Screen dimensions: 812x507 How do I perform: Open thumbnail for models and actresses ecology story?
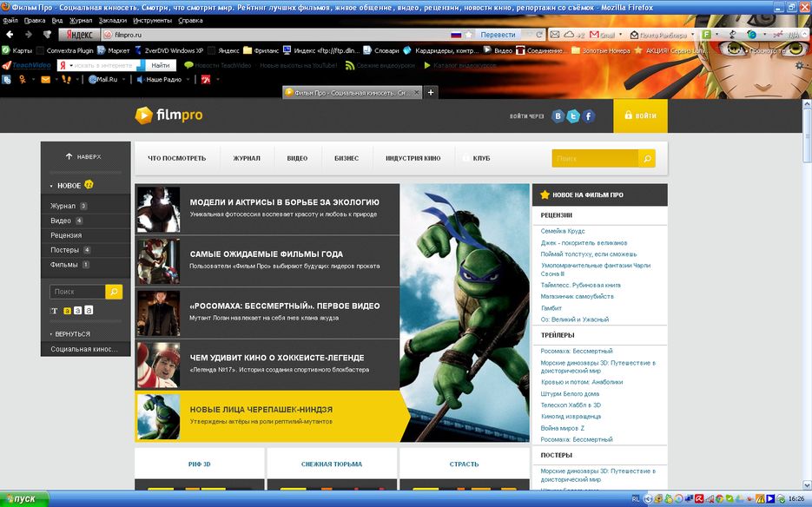(158, 209)
